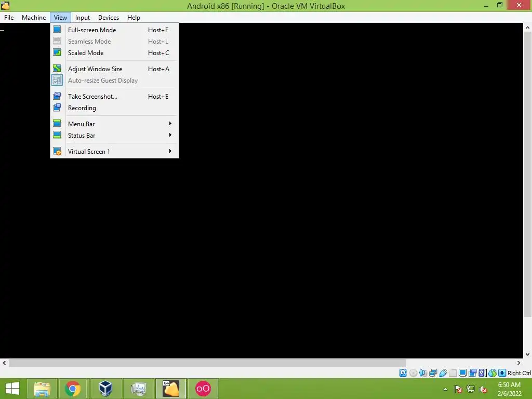Image resolution: width=532 pixels, height=399 pixels.
Task: Click the muted volume tray icon
Action: 483,389
